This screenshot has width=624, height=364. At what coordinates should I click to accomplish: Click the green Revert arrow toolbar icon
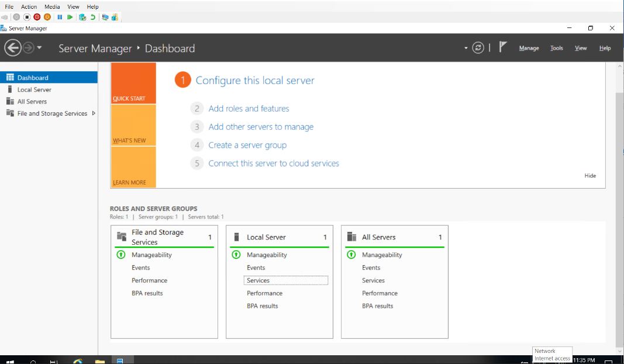click(93, 17)
